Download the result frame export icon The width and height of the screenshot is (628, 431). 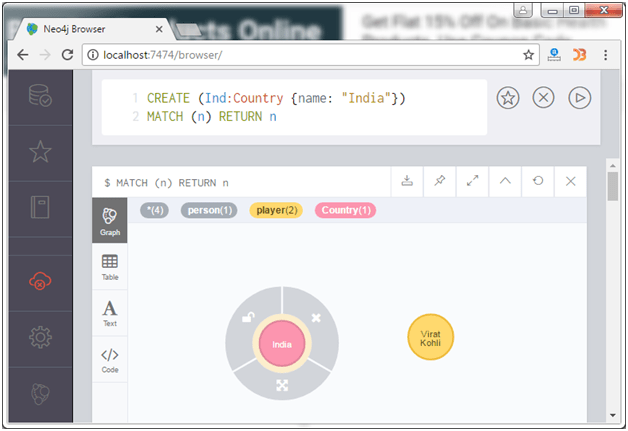(407, 181)
